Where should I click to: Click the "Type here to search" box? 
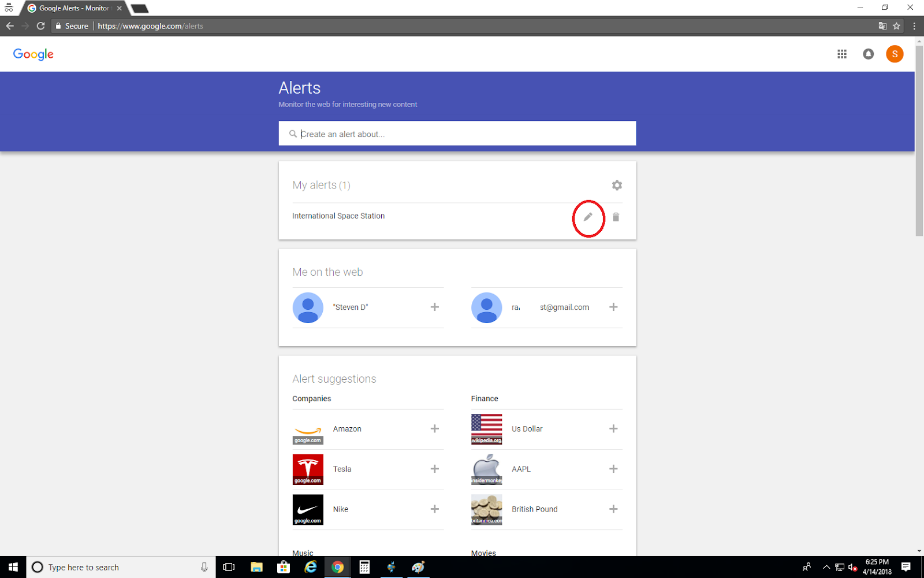point(120,567)
